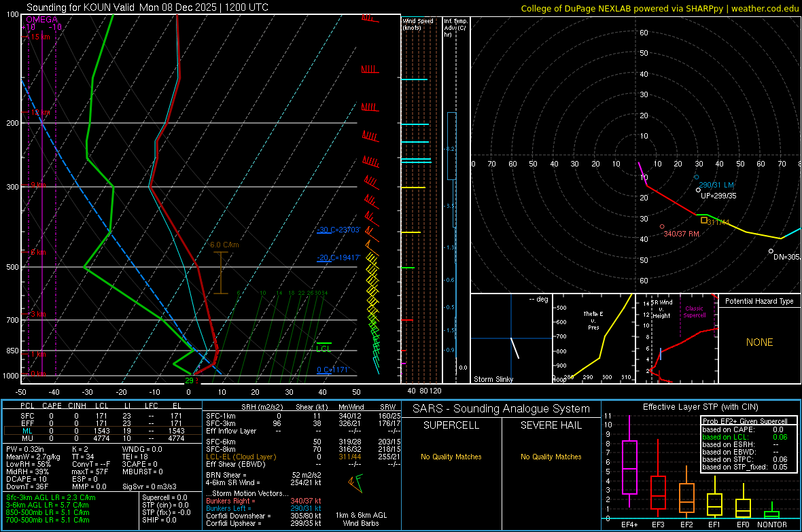Click the DCAPE = 10 value
The height and width of the screenshot is (532, 802).
26,479
